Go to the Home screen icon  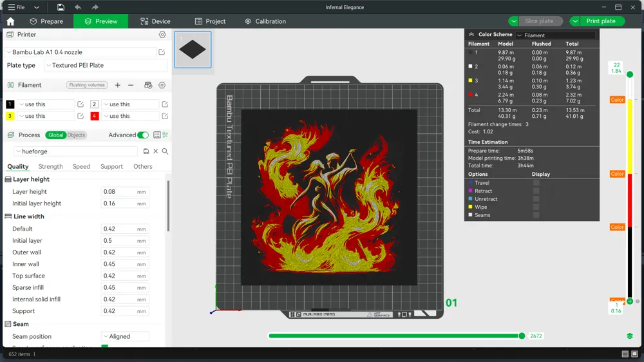(x=10, y=21)
